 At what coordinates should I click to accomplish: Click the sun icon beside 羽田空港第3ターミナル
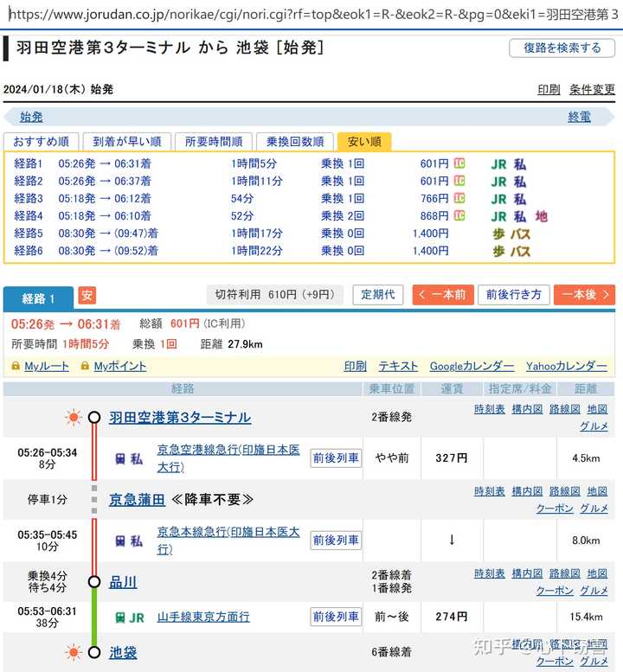point(74,417)
